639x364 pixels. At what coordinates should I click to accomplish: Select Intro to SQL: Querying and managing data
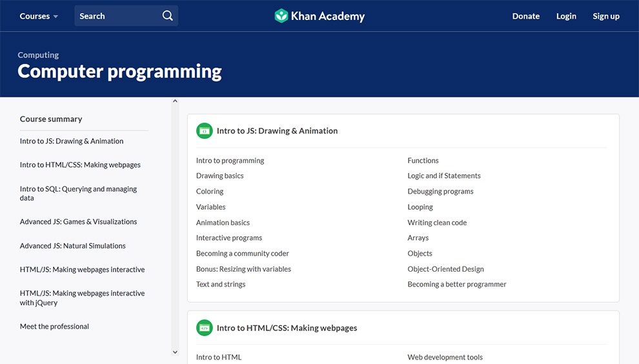pyautogui.click(x=78, y=193)
